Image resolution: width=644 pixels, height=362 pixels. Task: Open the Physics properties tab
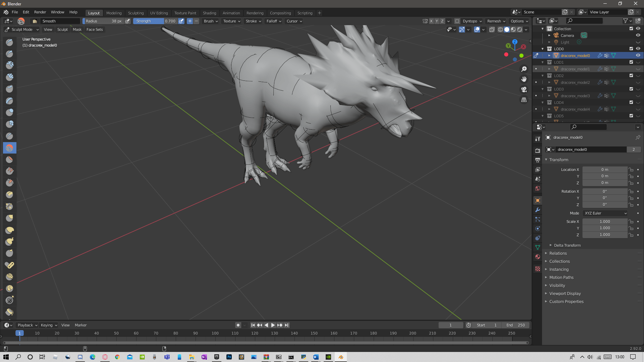[x=538, y=229]
